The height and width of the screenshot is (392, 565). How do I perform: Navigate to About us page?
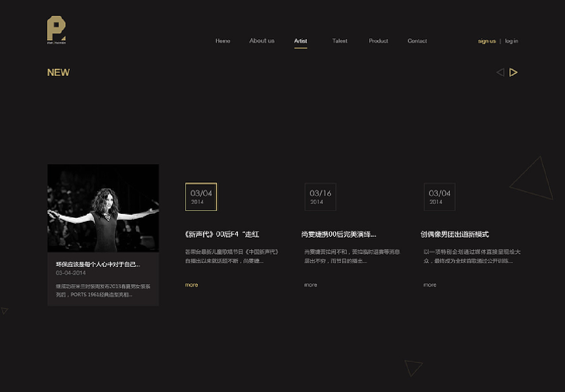click(x=262, y=41)
